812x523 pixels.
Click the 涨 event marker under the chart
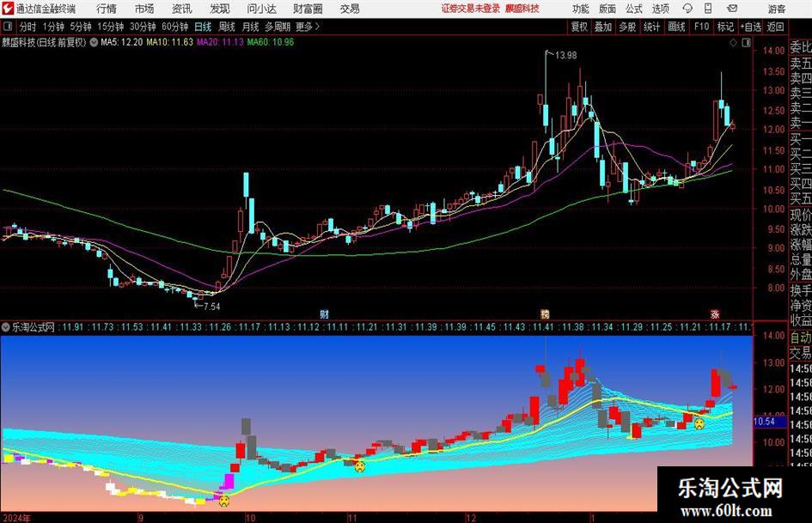[715, 313]
